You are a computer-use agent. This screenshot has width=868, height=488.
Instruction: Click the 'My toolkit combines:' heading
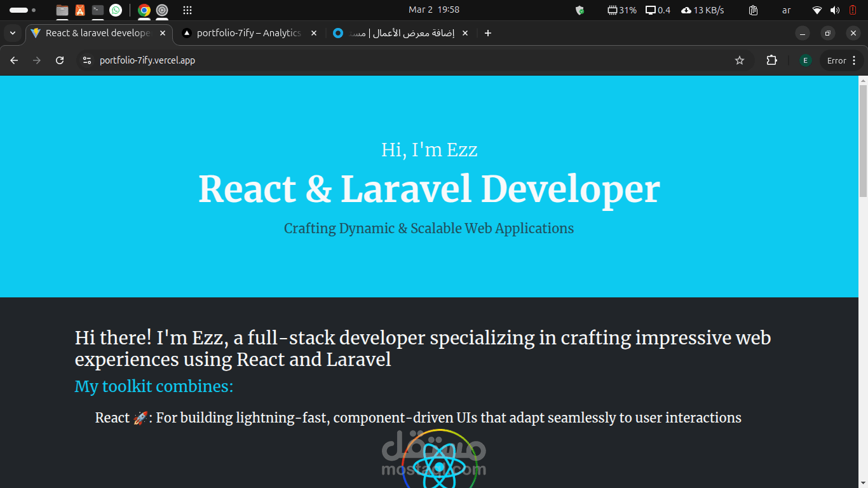point(154,386)
